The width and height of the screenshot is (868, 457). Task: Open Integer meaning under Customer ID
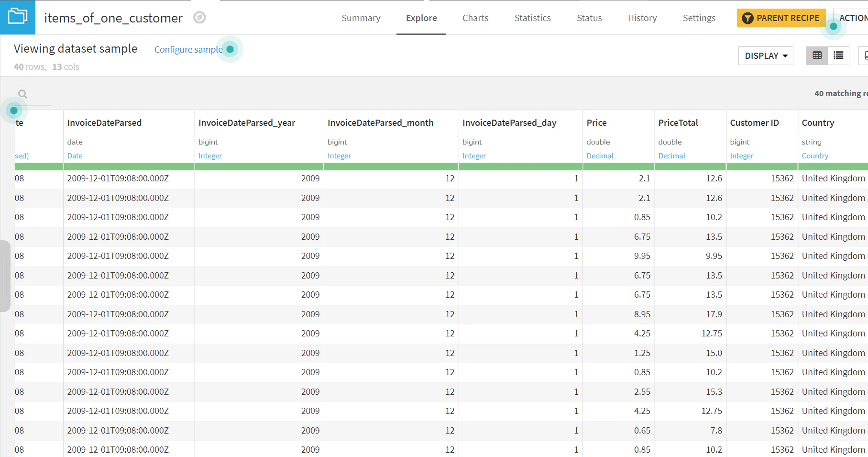(741, 156)
